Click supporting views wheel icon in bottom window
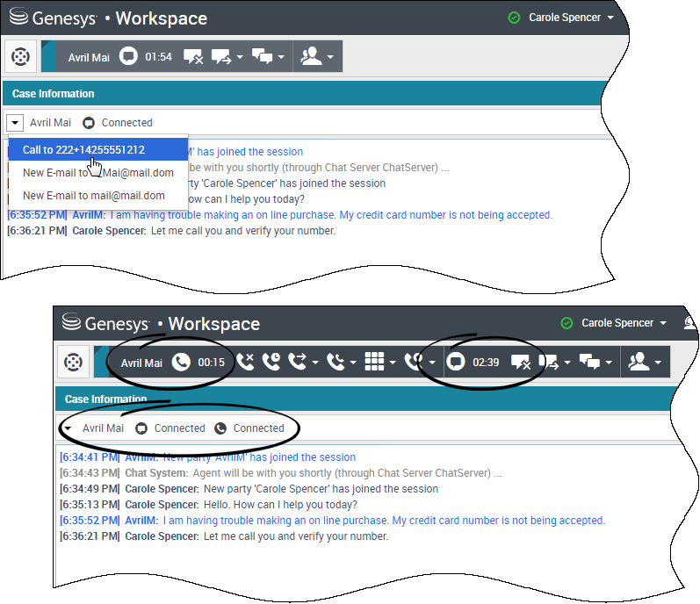The width and height of the screenshot is (700, 604). click(73, 362)
